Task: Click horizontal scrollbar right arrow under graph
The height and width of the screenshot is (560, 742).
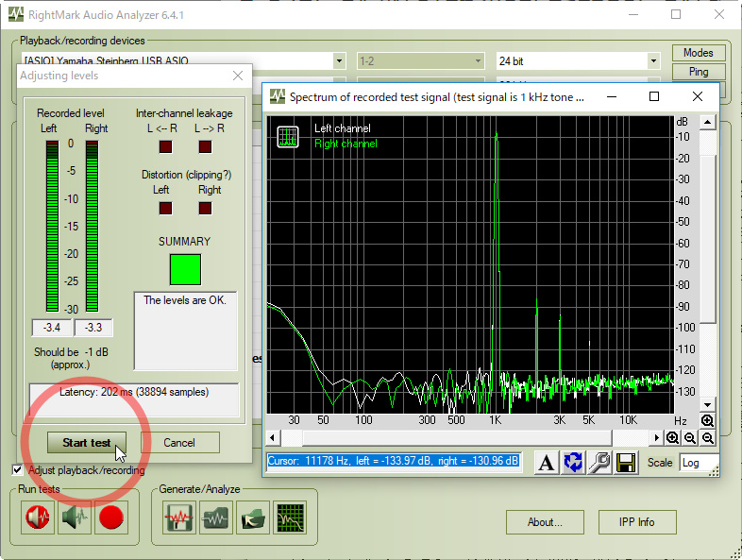Action: 656,438
